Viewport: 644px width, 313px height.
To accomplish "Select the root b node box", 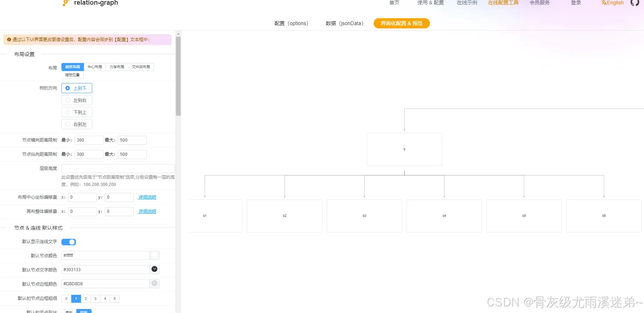I will (404, 149).
